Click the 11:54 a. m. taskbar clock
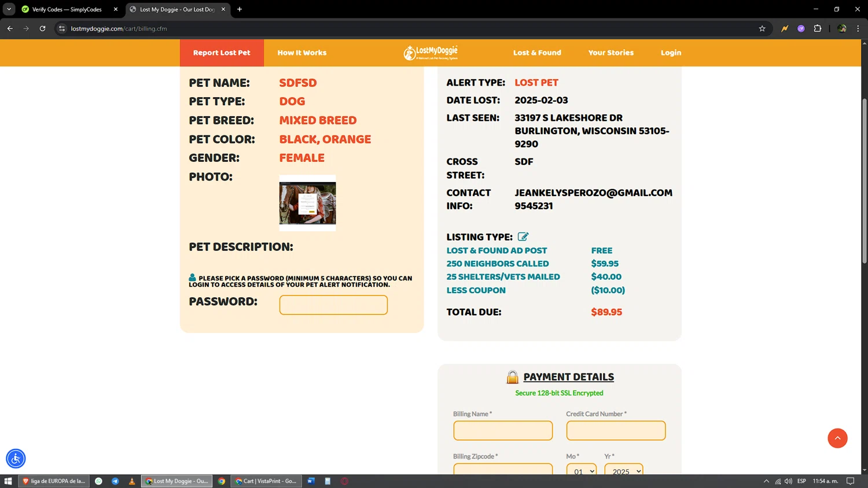 [x=825, y=481]
